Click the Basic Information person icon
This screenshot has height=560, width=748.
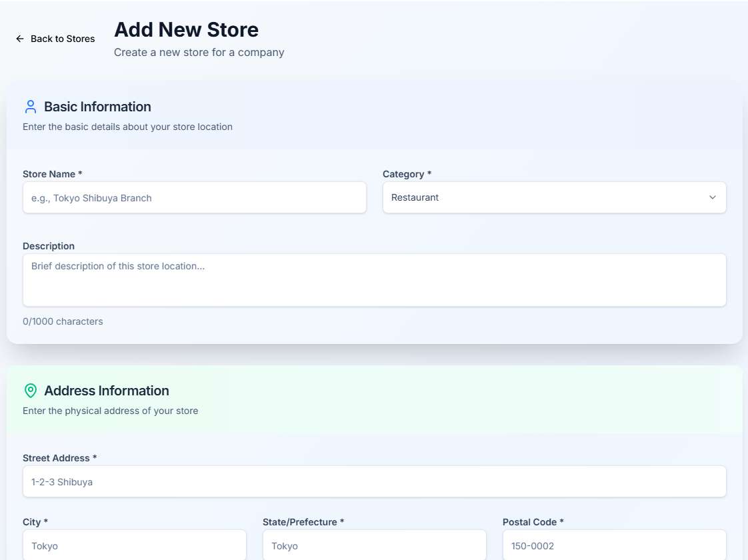(31, 107)
